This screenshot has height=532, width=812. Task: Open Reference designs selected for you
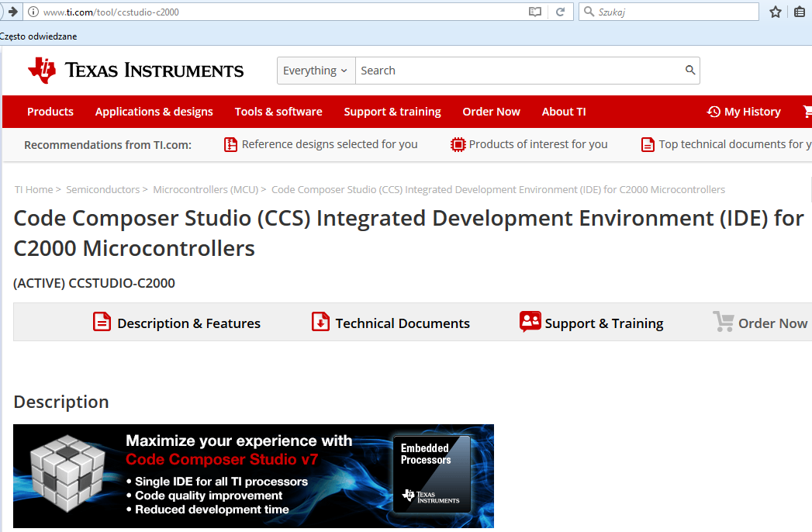click(330, 144)
